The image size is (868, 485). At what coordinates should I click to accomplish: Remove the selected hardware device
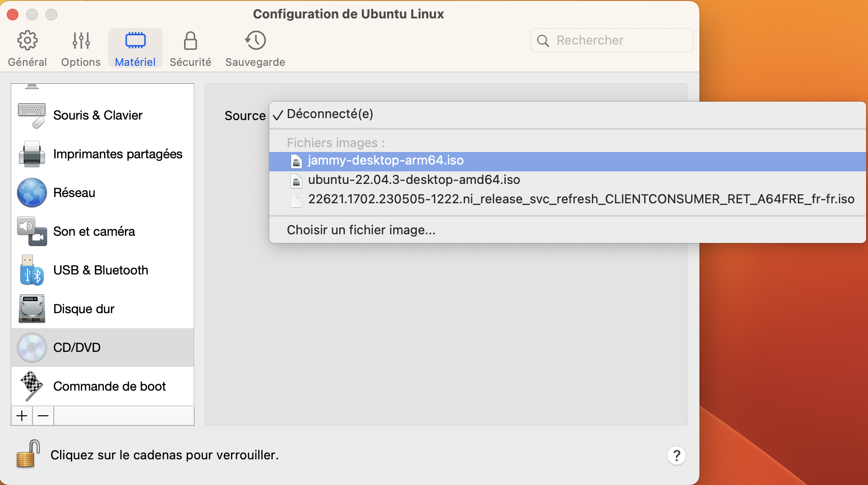[43, 416]
